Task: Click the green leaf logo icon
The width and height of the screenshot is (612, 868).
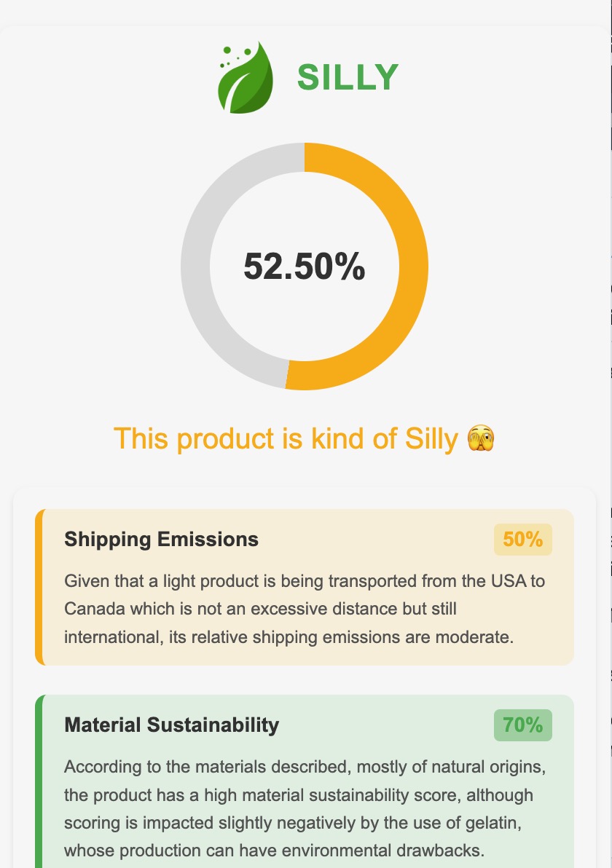Action: pos(247,77)
